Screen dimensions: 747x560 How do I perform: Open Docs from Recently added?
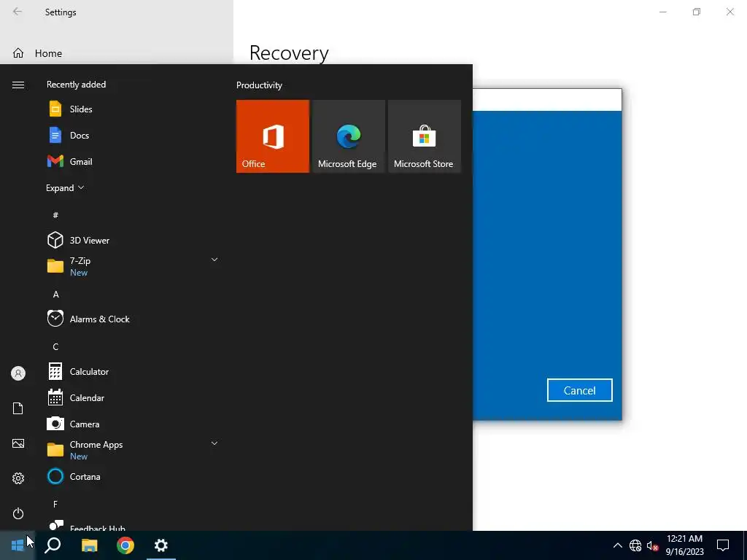pyautogui.click(x=133, y=135)
